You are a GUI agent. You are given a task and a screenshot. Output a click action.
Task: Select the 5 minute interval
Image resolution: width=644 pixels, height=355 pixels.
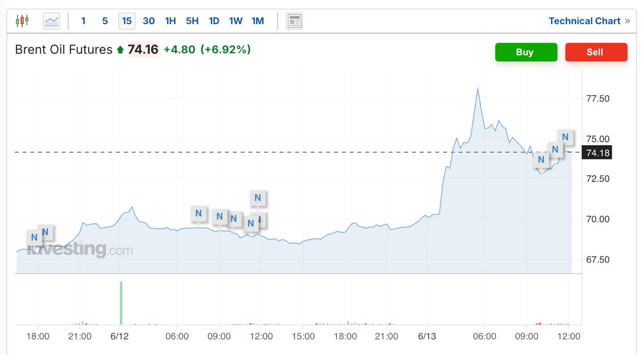pyautogui.click(x=105, y=21)
